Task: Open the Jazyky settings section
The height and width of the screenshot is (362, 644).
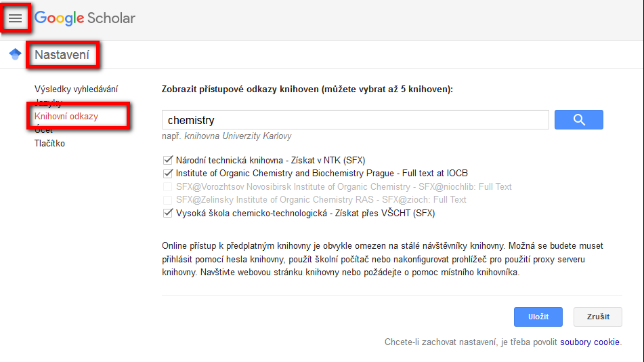Action: click(48, 102)
